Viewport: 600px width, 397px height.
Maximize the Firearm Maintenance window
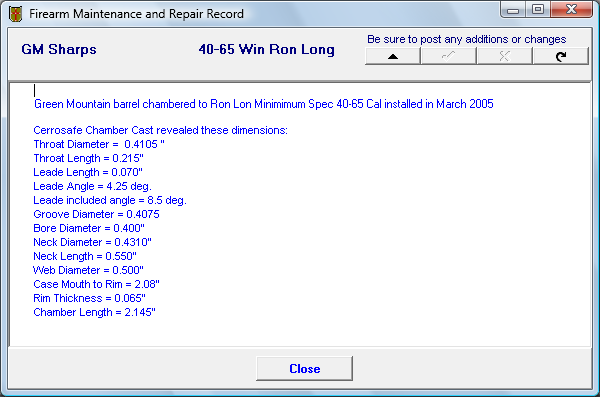[538, 10]
